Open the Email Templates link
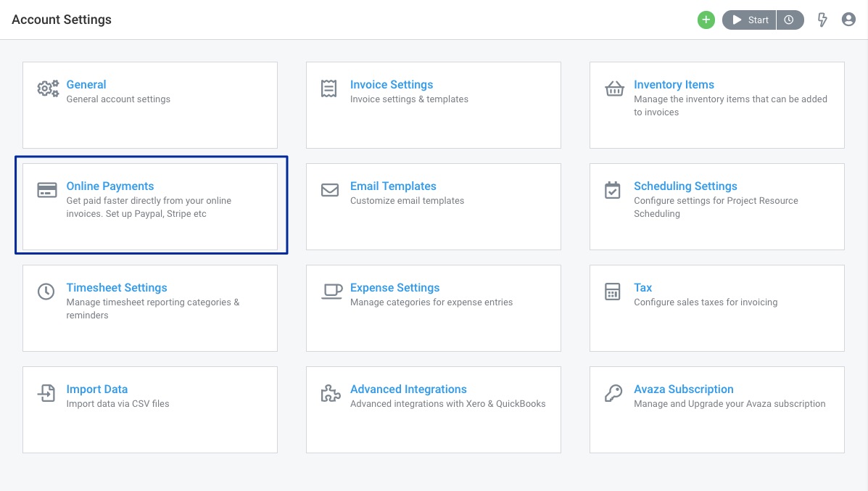The image size is (868, 491). (x=393, y=186)
